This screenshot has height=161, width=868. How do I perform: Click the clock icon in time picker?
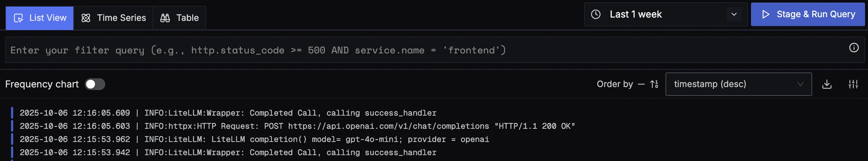(x=596, y=14)
